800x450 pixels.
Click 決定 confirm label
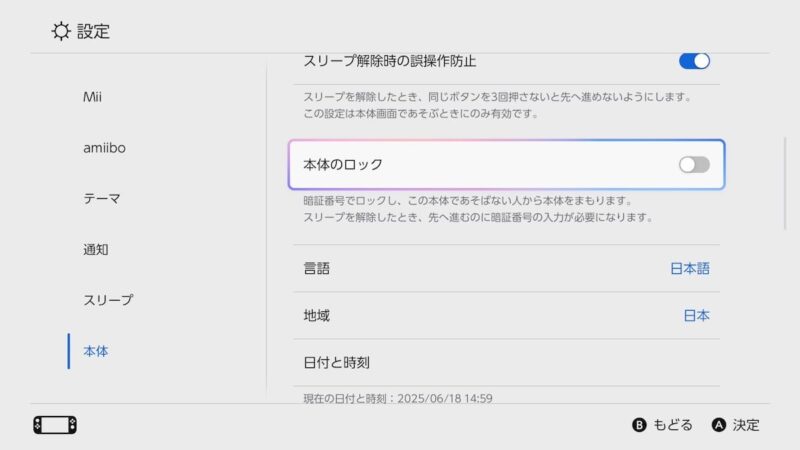(746, 425)
